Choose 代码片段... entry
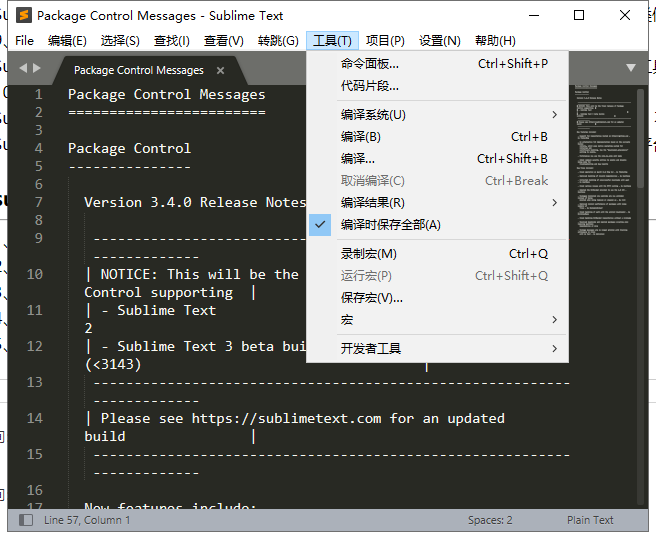The image size is (656, 539). pyautogui.click(x=437, y=86)
